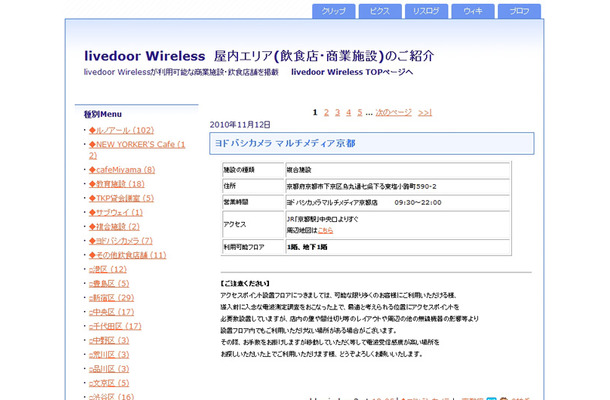This screenshot has width=610, height=400.
Task: Open the 中央区 (17) area link
Action: point(111,312)
